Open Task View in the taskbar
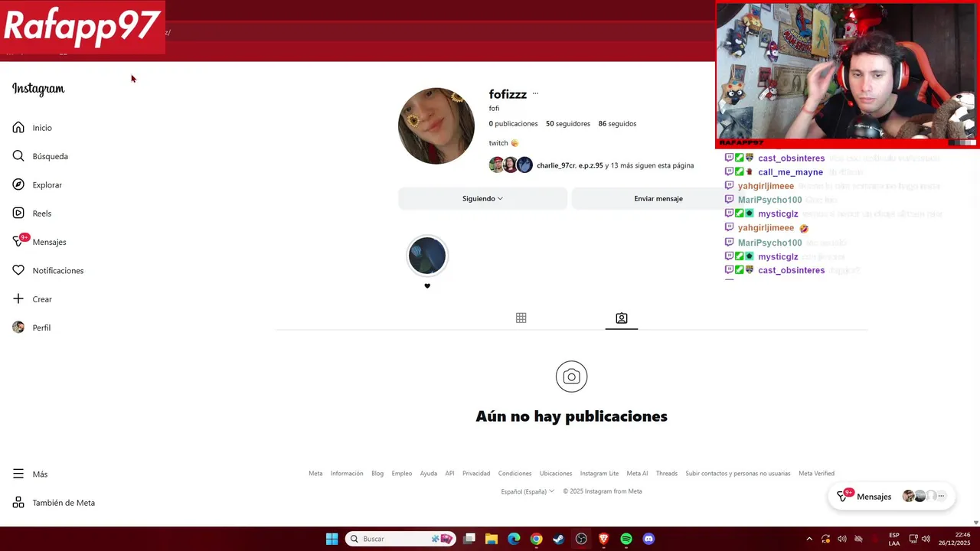Viewport: 980px width, 551px height. coord(469,539)
